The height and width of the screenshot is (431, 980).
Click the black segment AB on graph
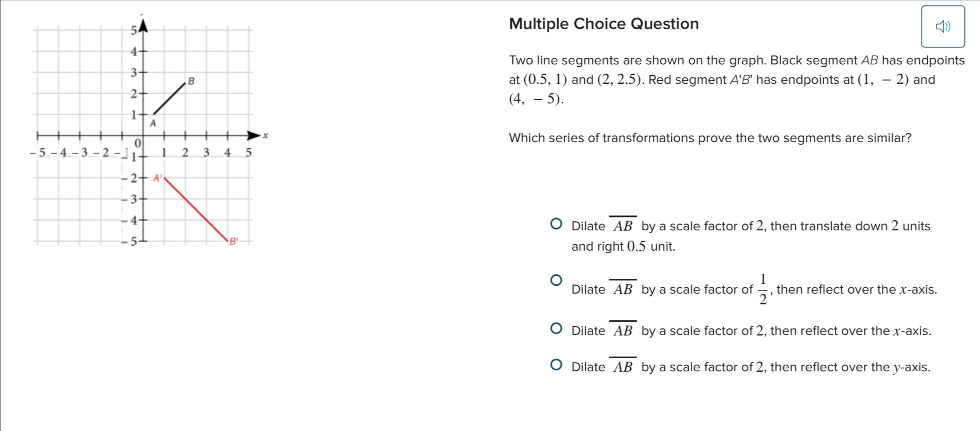(x=169, y=99)
